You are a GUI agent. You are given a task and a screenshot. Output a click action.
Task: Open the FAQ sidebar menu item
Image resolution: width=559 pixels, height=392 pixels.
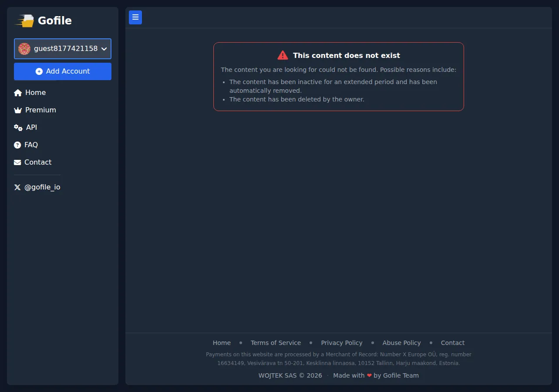pos(26,145)
